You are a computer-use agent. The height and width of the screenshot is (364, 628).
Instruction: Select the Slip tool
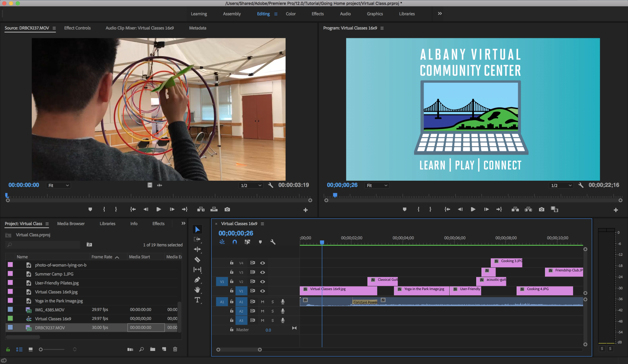197,270
